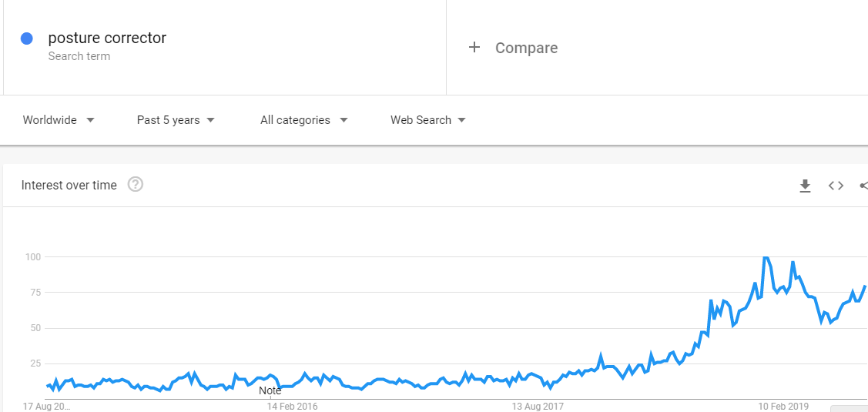
Task: Click the Compare label text
Action: coord(526,48)
